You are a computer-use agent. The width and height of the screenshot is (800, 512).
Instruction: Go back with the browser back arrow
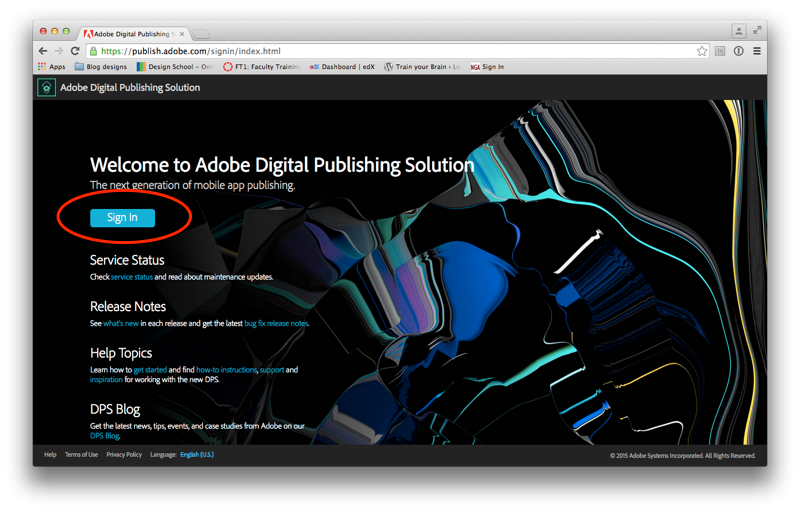click(x=43, y=51)
